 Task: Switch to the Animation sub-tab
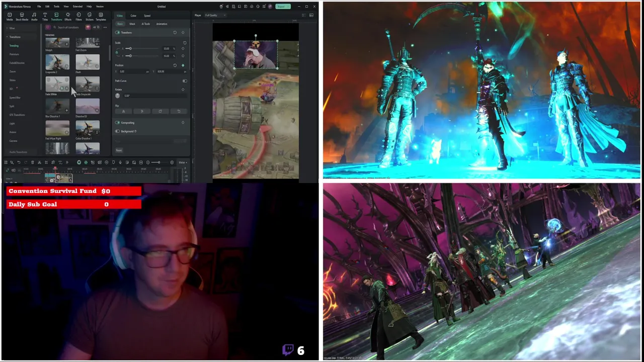162,24
